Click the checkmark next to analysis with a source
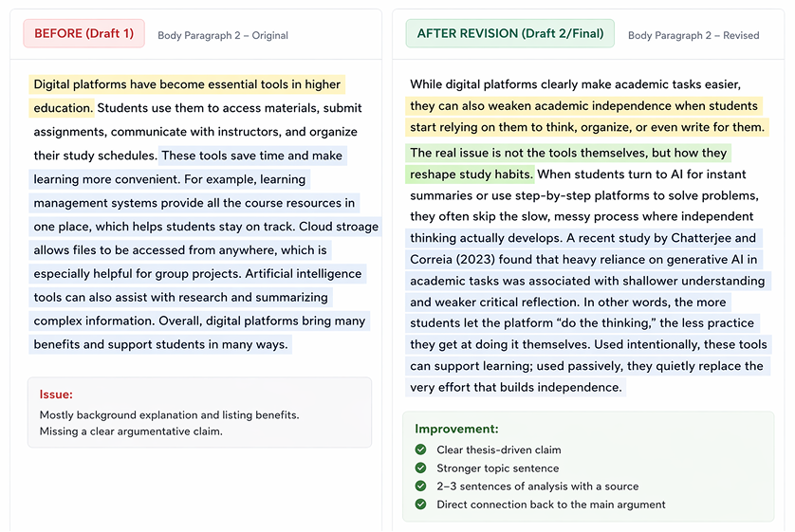795x532 pixels. pyautogui.click(x=420, y=486)
